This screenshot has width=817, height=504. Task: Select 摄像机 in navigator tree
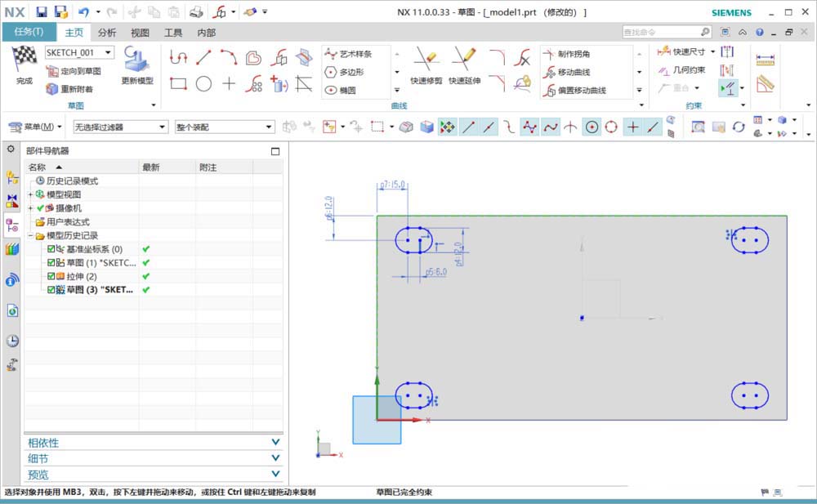63,208
